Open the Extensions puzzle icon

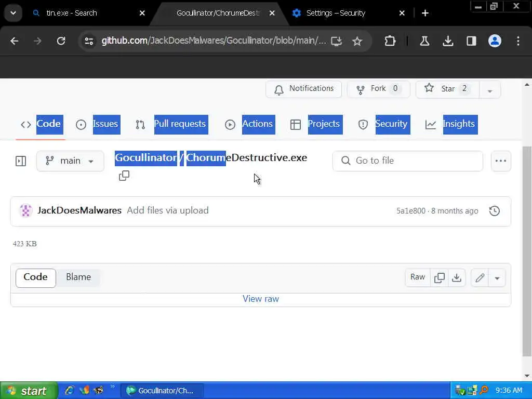[x=390, y=41]
